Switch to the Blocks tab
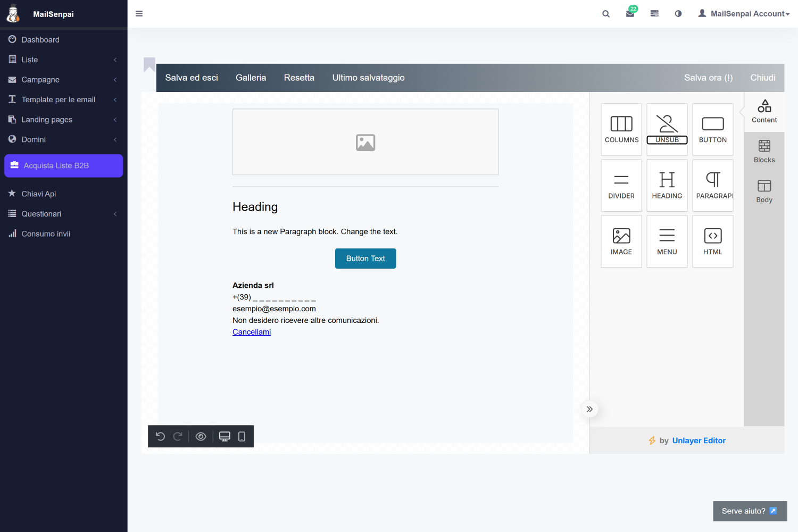The height and width of the screenshot is (532, 798). pyautogui.click(x=764, y=152)
